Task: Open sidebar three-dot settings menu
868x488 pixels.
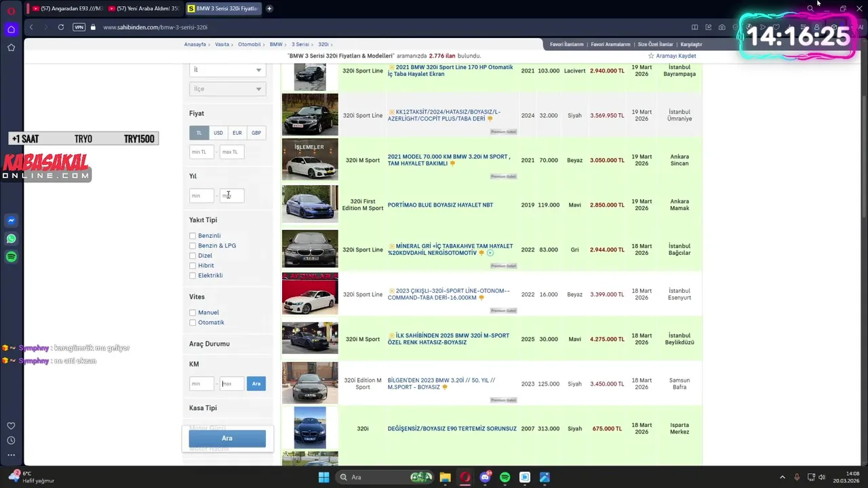Action: click(11, 455)
